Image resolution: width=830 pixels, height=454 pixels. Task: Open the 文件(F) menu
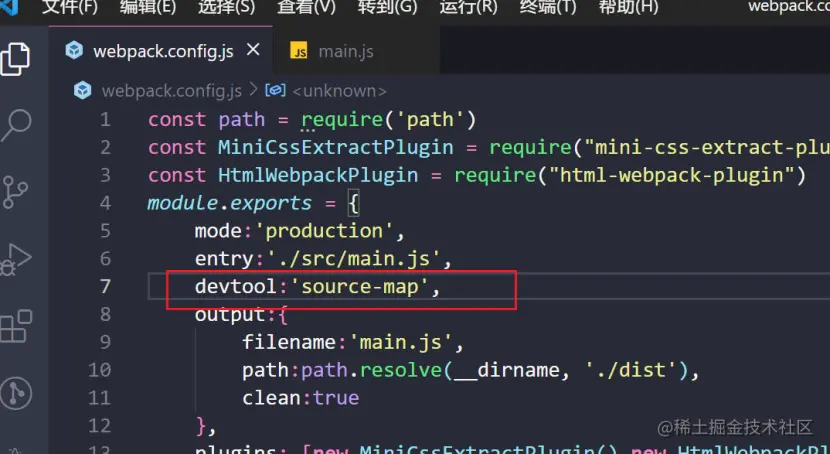point(69,7)
